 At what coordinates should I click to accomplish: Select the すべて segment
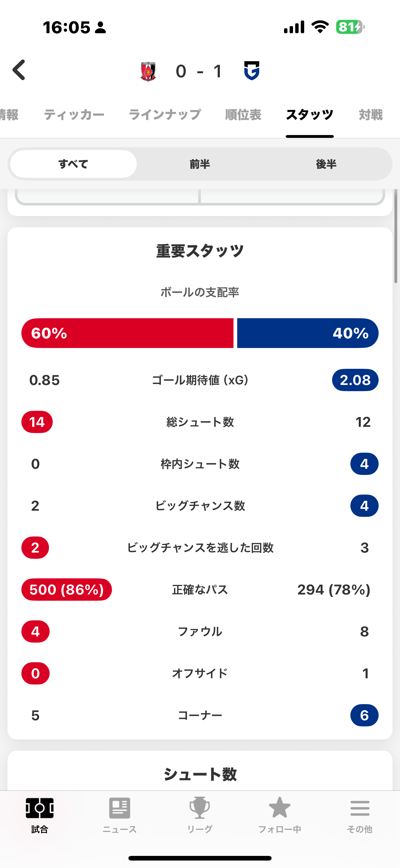[x=73, y=164]
